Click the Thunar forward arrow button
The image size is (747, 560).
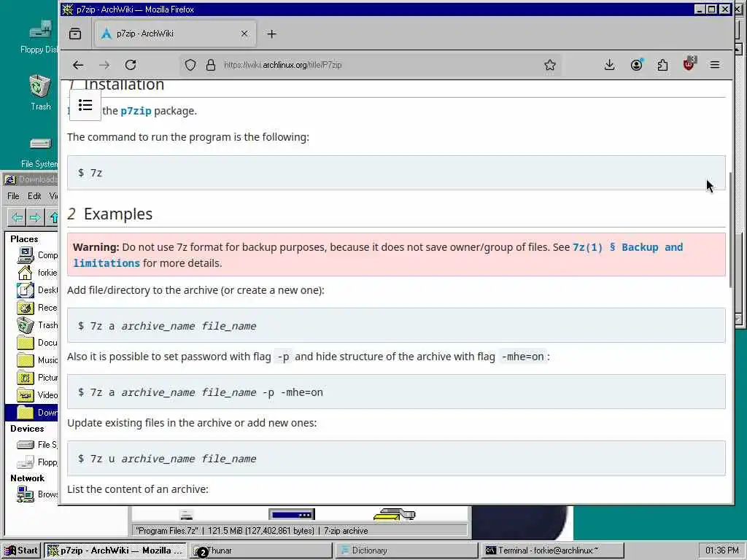(35, 217)
